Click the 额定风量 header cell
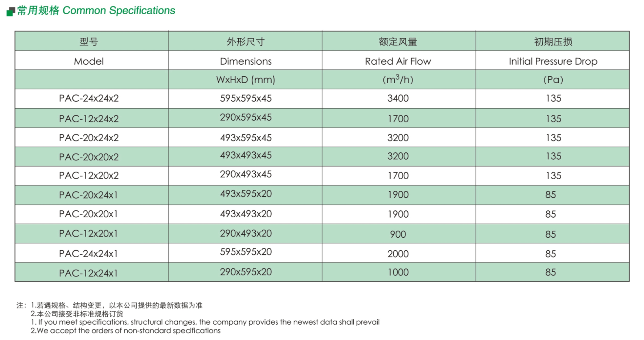Image resolution: width=644 pixels, height=340 pixels. point(398,41)
